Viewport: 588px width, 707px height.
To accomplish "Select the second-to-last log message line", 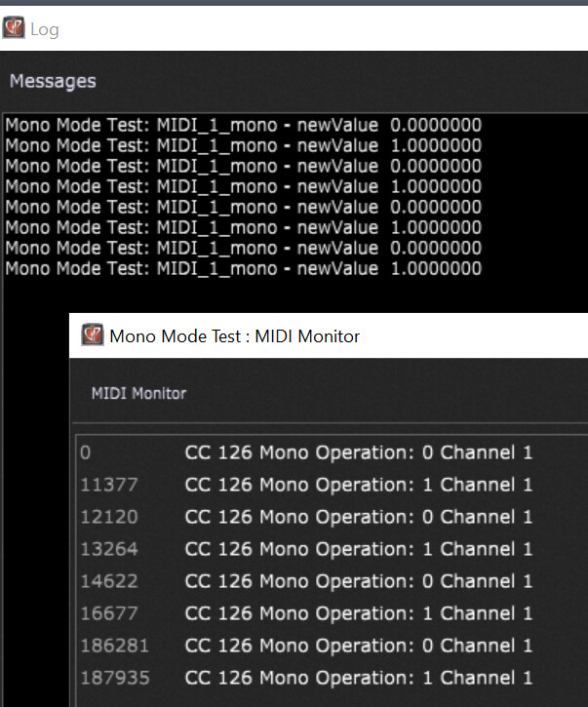I will [243, 249].
